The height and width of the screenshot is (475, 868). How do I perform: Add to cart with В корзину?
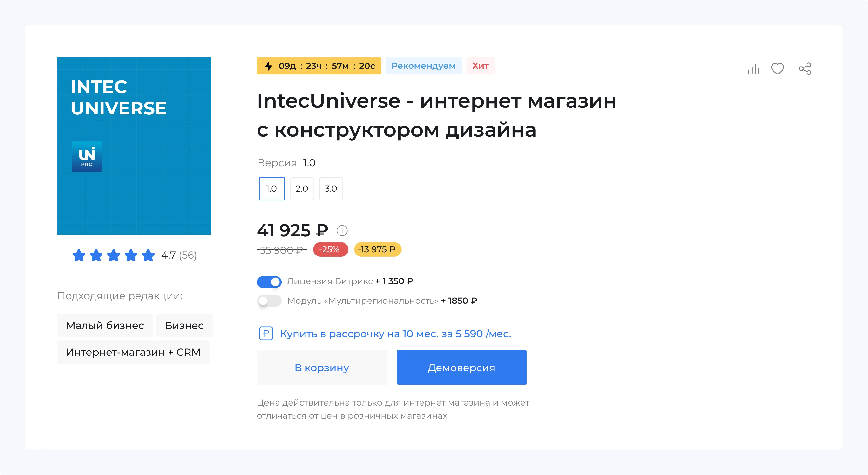click(x=322, y=367)
